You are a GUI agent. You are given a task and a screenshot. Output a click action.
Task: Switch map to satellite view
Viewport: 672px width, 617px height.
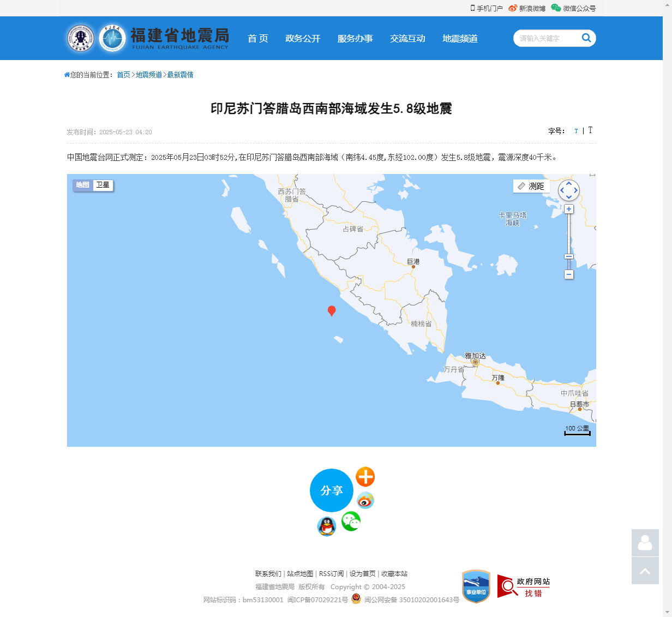(103, 185)
